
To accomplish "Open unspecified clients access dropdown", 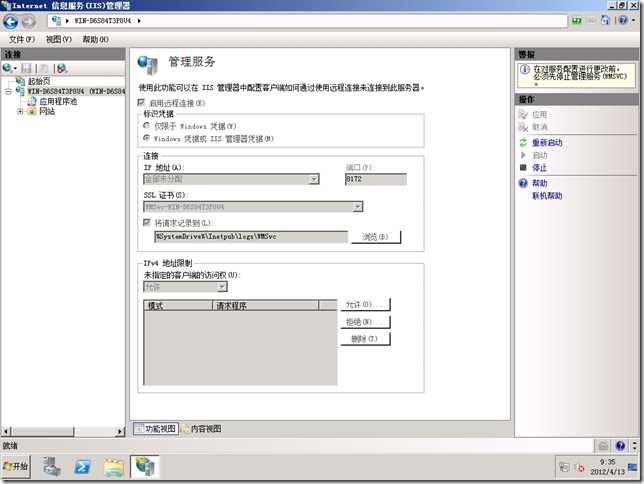I will click(222, 287).
